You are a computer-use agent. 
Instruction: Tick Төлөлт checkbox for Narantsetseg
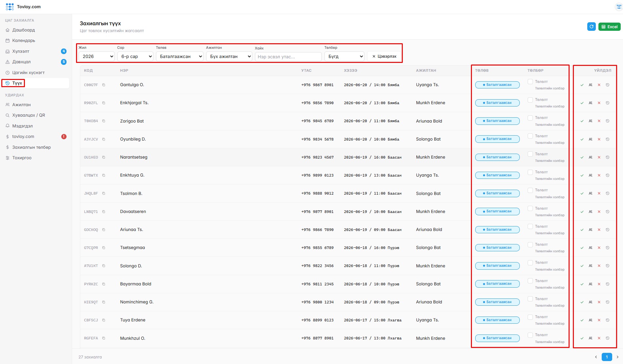530,154
